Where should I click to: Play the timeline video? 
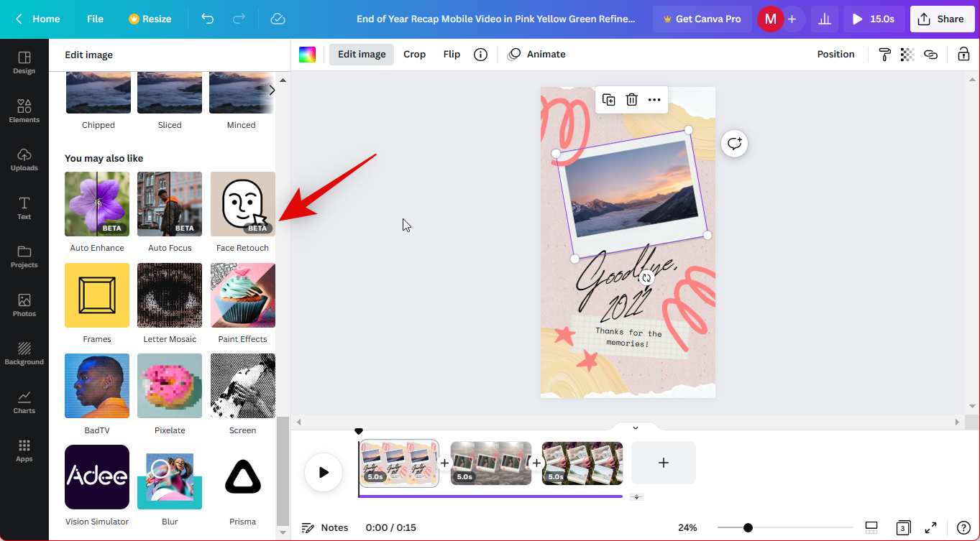tap(324, 472)
